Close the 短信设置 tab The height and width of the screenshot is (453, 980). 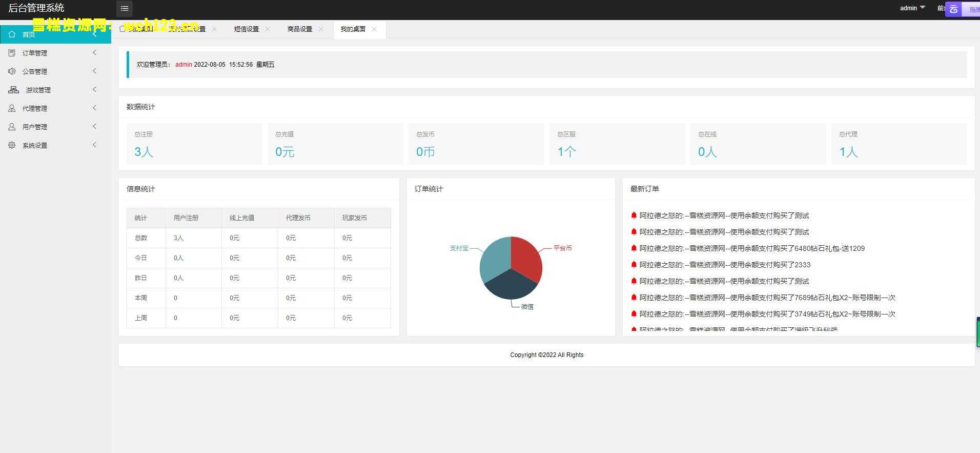(x=268, y=29)
